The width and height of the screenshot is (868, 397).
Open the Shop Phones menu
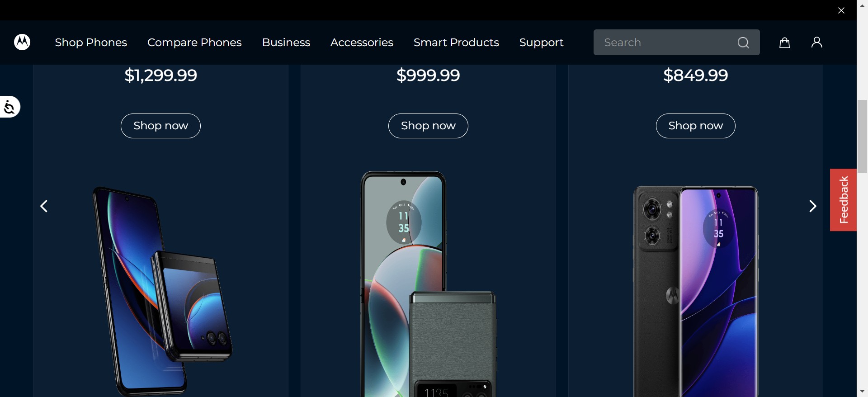pyautogui.click(x=91, y=43)
